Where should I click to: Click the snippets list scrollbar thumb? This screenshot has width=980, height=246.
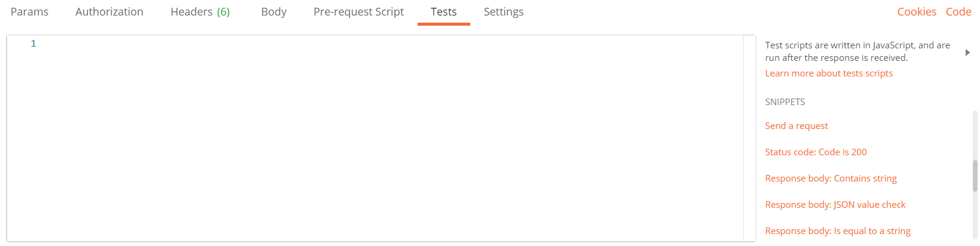(x=975, y=176)
